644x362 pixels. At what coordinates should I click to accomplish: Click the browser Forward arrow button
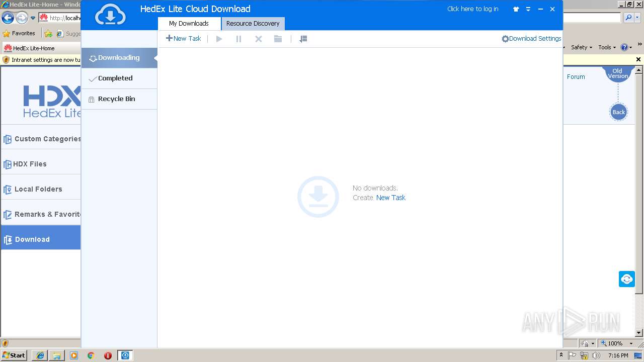[x=22, y=18]
